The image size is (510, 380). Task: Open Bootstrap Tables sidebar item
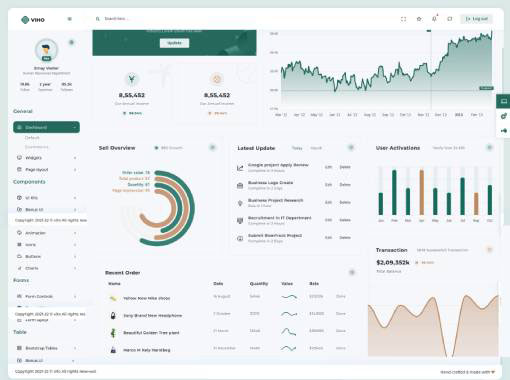(x=46, y=348)
